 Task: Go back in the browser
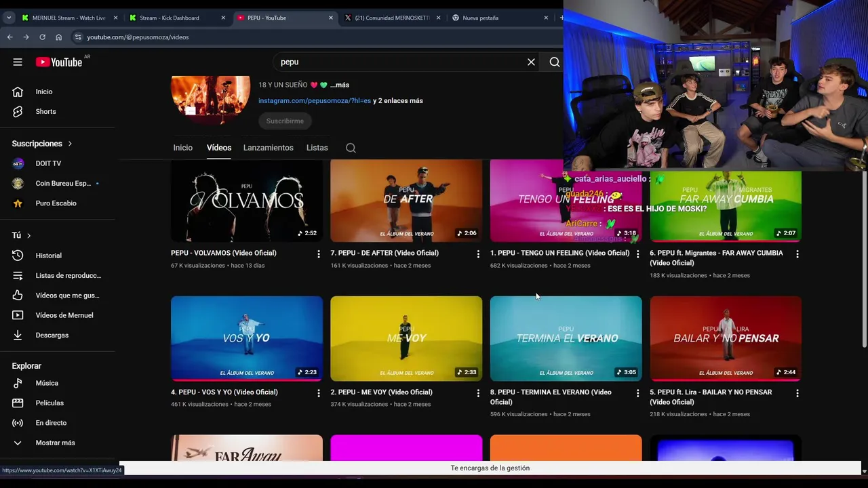tap(9, 37)
